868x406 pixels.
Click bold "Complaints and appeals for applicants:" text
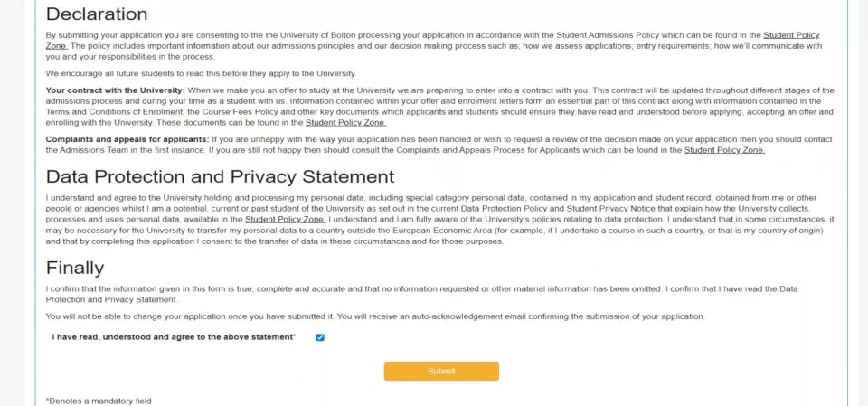(x=127, y=139)
